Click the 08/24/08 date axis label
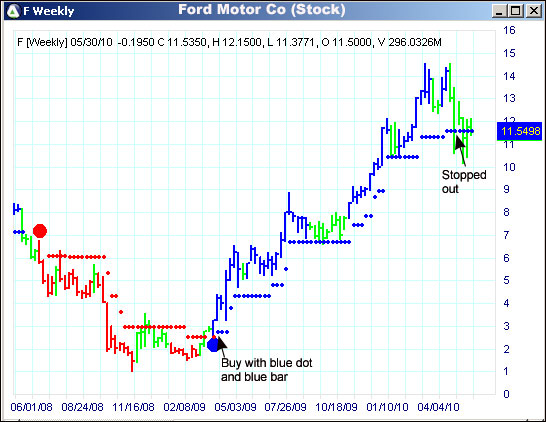This screenshot has width=546, height=422. [83, 407]
